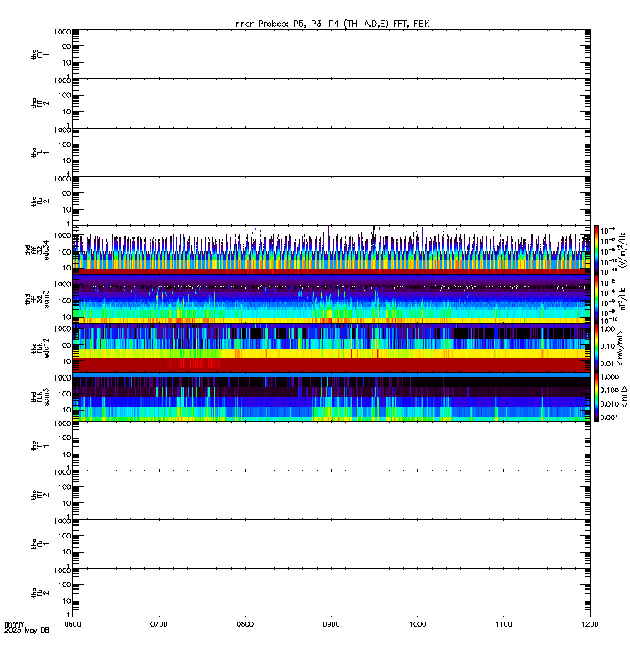
Task: Click the 'the fb 1' panel label
Action: [39, 544]
